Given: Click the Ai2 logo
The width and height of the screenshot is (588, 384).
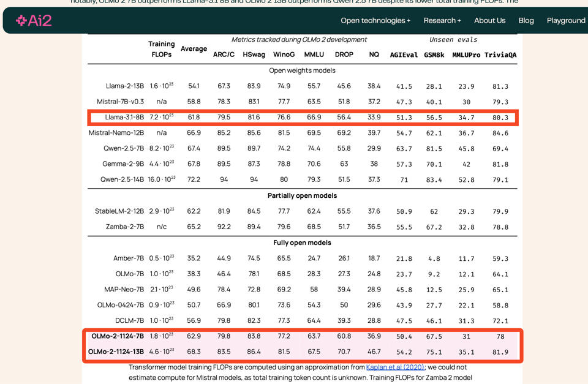Looking at the screenshot, I should (34, 21).
